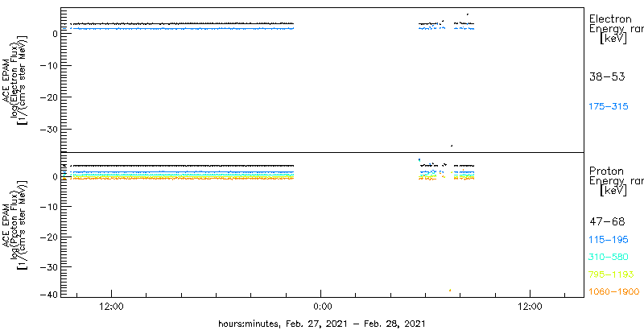Viewport: 644px width, 330px height.
Task: Click the 38-53 electron energy legend label
Action: (x=607, y=76)
